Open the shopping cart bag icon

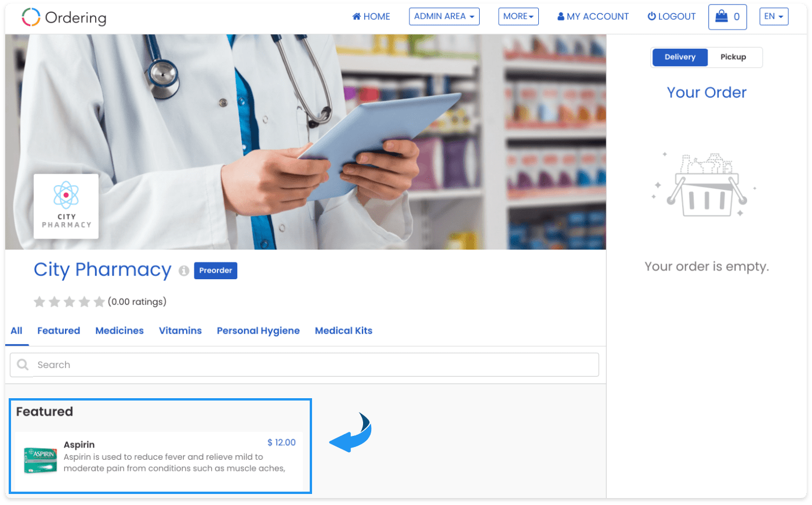722,16
